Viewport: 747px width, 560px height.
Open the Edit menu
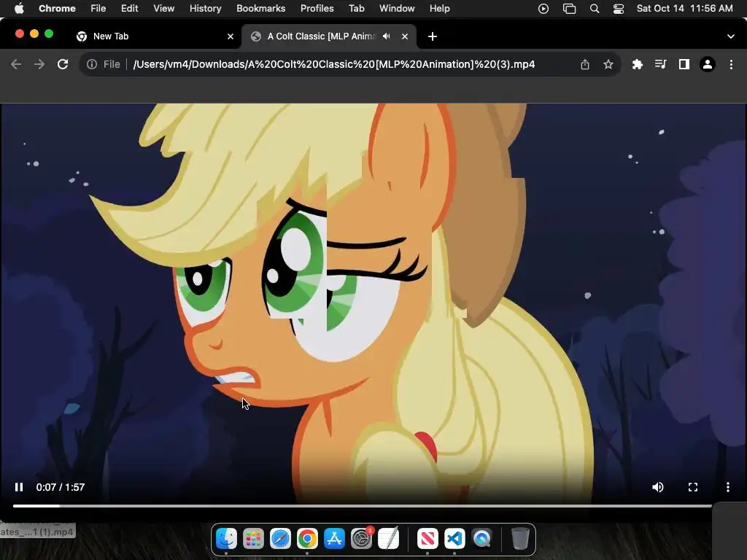[x=129, y=9]
